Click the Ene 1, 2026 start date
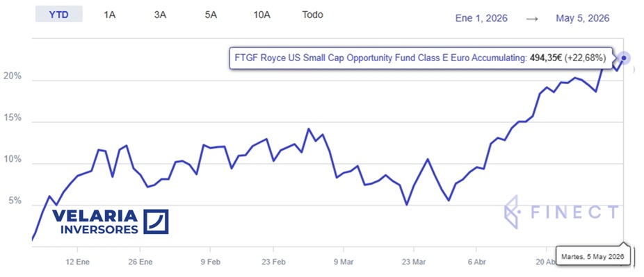 coord(481,19)
